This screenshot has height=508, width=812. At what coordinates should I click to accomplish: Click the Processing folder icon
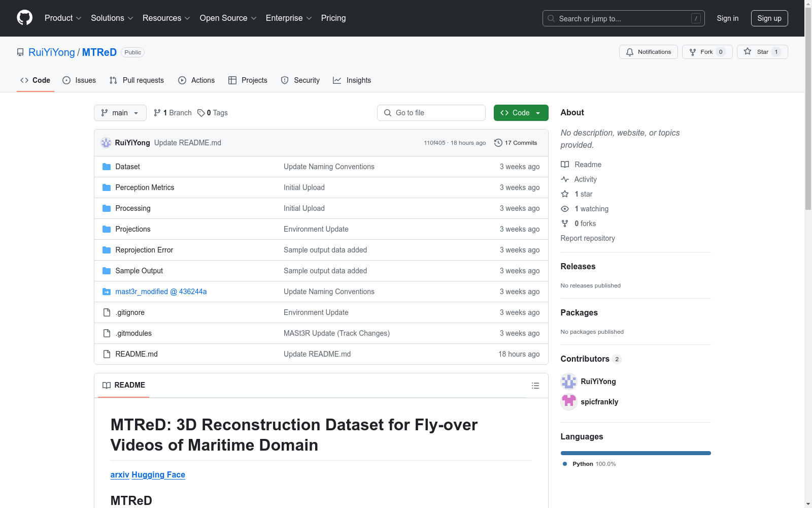point(107,208)
